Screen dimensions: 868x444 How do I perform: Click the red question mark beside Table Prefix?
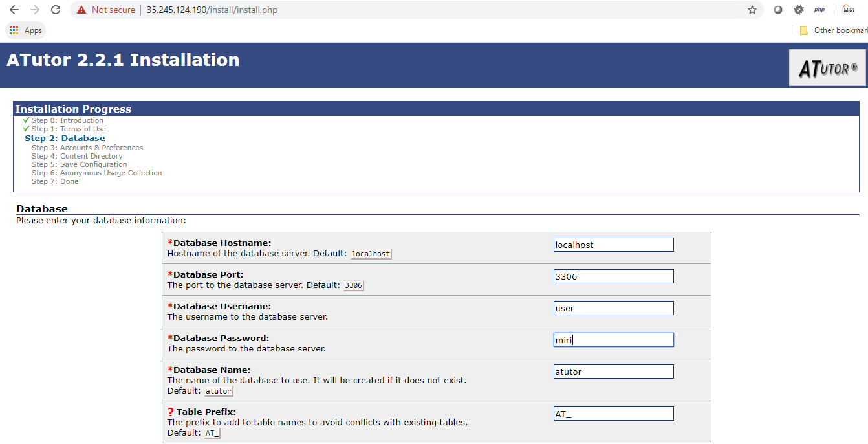tap(171, 412)
